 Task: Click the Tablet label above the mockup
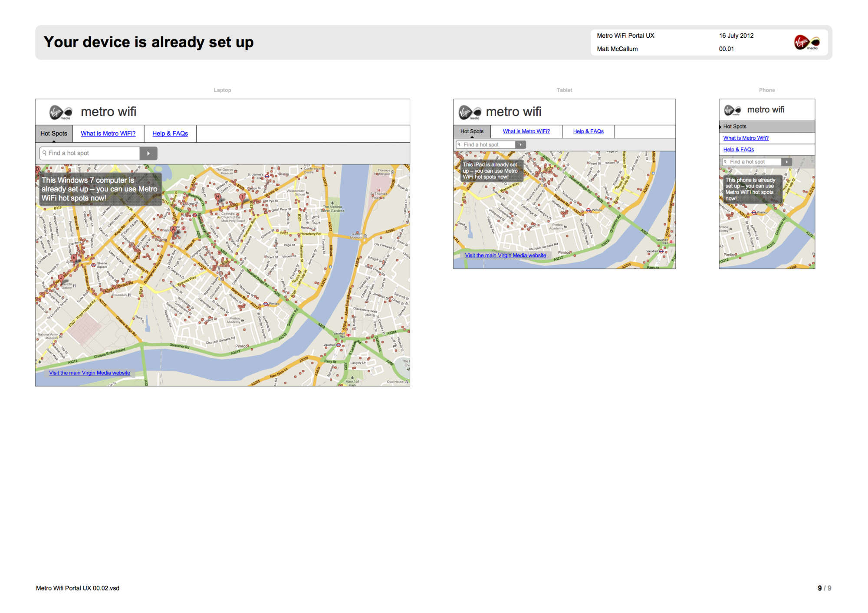point(564,90)
